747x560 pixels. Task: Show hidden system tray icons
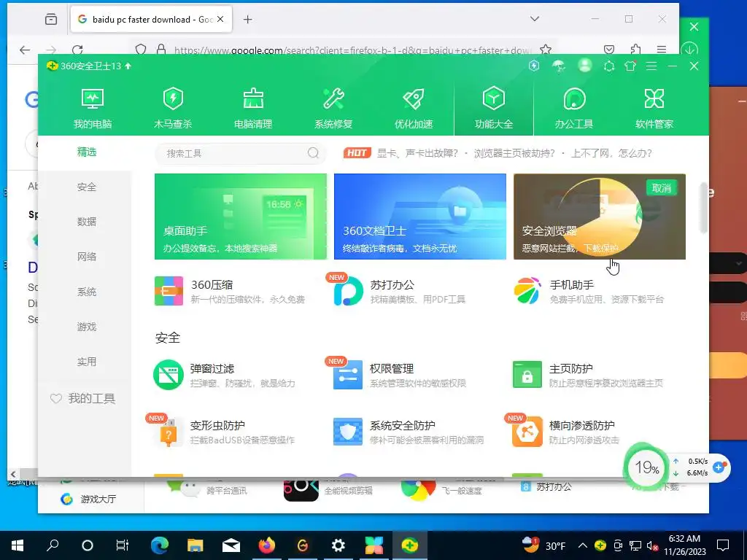point(583,545)
